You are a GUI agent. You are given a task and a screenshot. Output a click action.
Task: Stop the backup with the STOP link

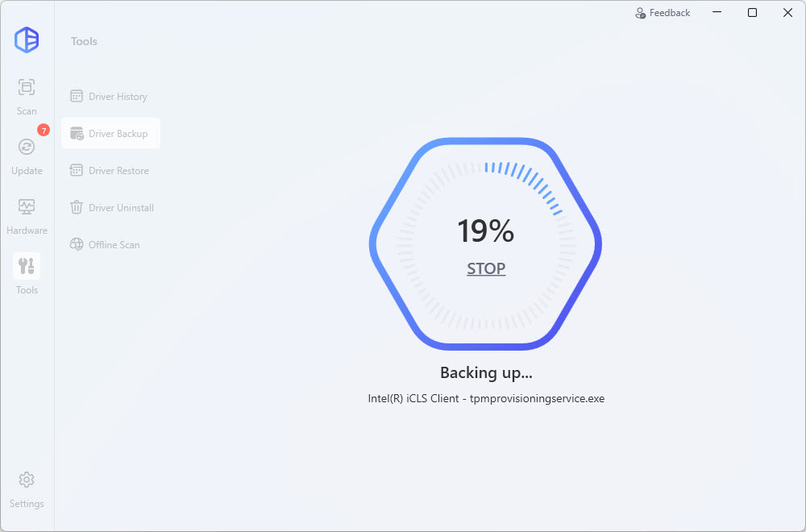pos(486,268)
